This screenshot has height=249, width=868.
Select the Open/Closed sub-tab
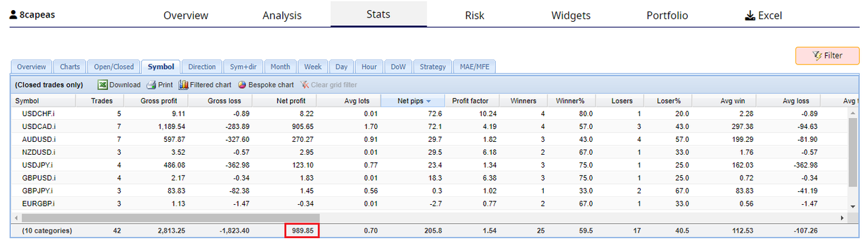(113, 66)
